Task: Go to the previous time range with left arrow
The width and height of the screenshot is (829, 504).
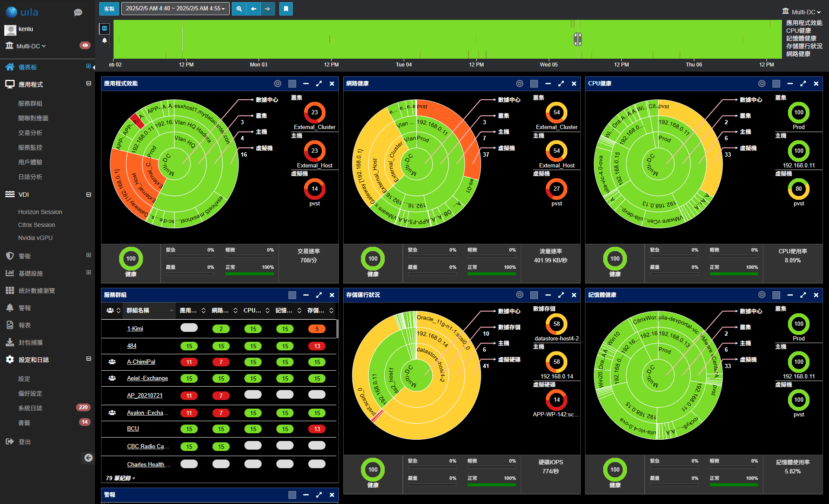Action: click(253, 9)
